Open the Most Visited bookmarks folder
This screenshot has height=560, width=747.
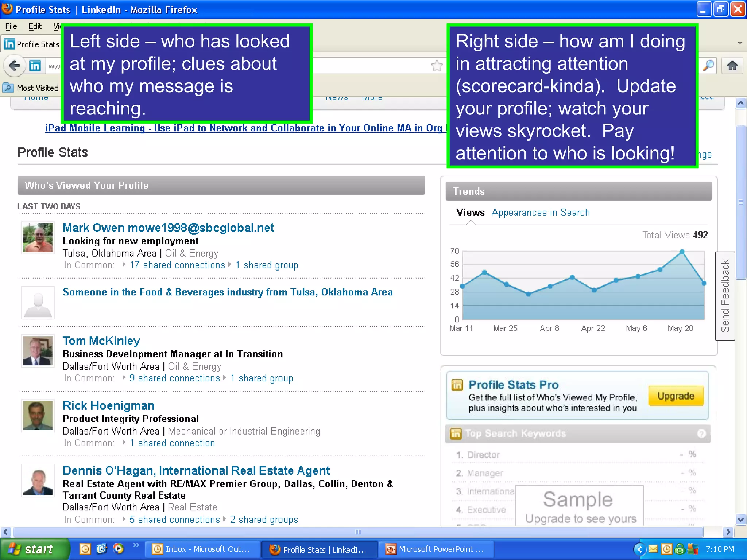pyautogui.click(x=31, y=88)
